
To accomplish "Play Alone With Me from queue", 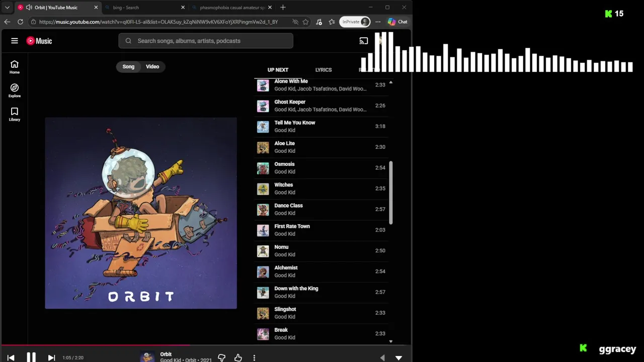I will coord(321,85).
